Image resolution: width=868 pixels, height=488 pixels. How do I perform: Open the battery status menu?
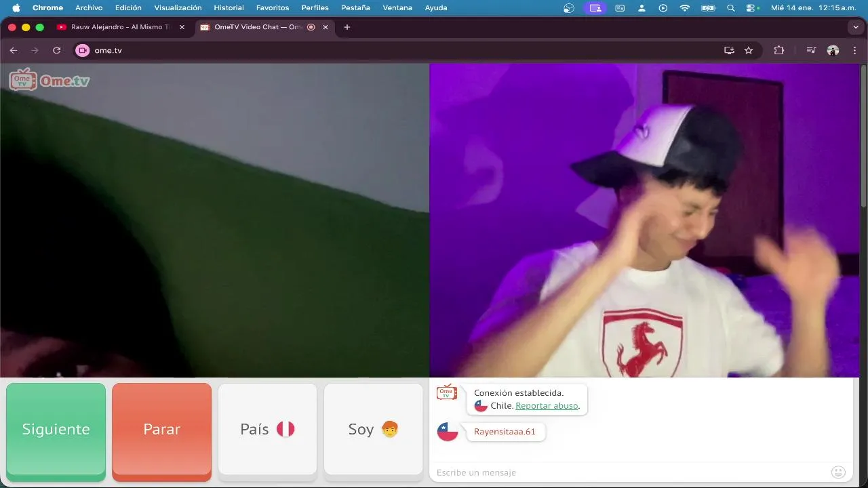[x=708, y=8]
